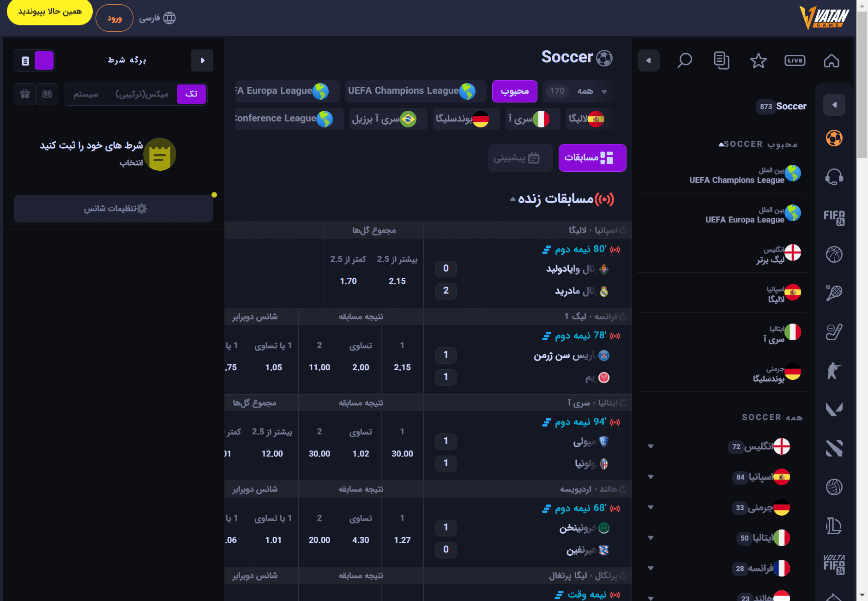The image size is (868, 601).
Task: Open تنظیمات شانس odds settings
Action: (114, 209)
